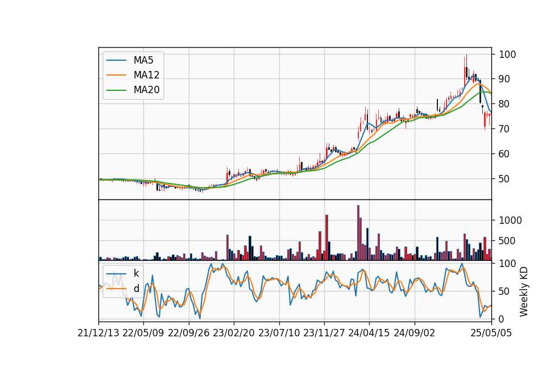Click the MA12 legend label
This screenshot has height=392, width=546.
pos(146,75)
